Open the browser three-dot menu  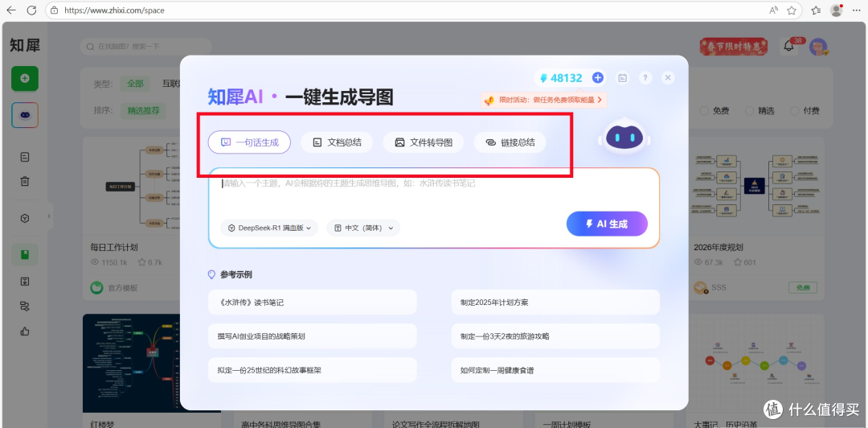855,10
